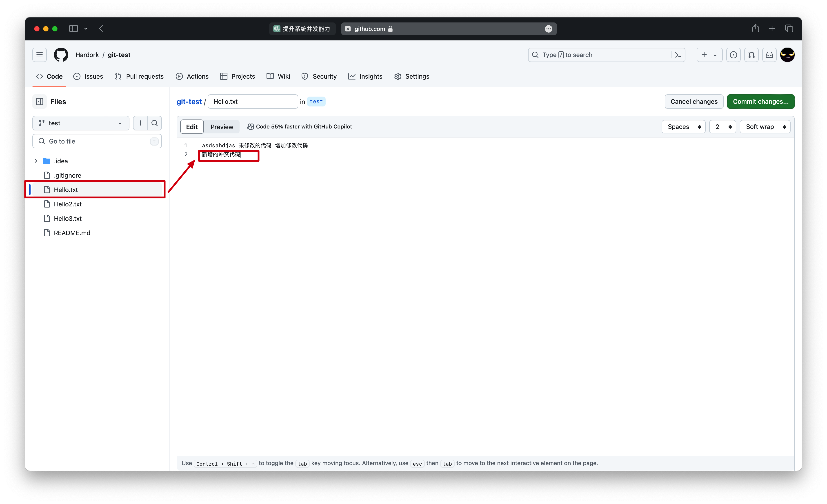827x504 pixels.
Task: Switch to the Preview tab
Action: 222,127
